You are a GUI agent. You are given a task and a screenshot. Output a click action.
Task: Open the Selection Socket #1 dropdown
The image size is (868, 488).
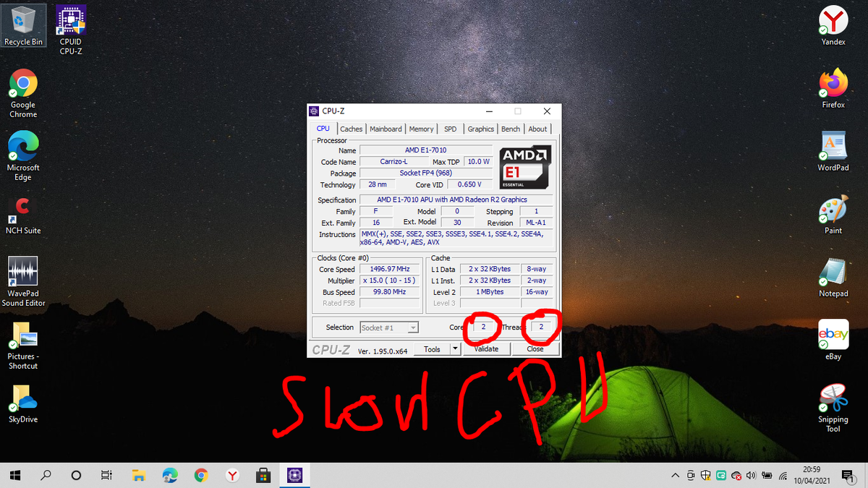point(389,328)
